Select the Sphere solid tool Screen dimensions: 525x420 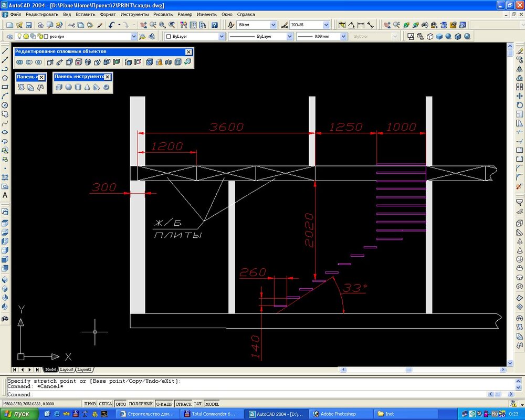pos(68,87)
